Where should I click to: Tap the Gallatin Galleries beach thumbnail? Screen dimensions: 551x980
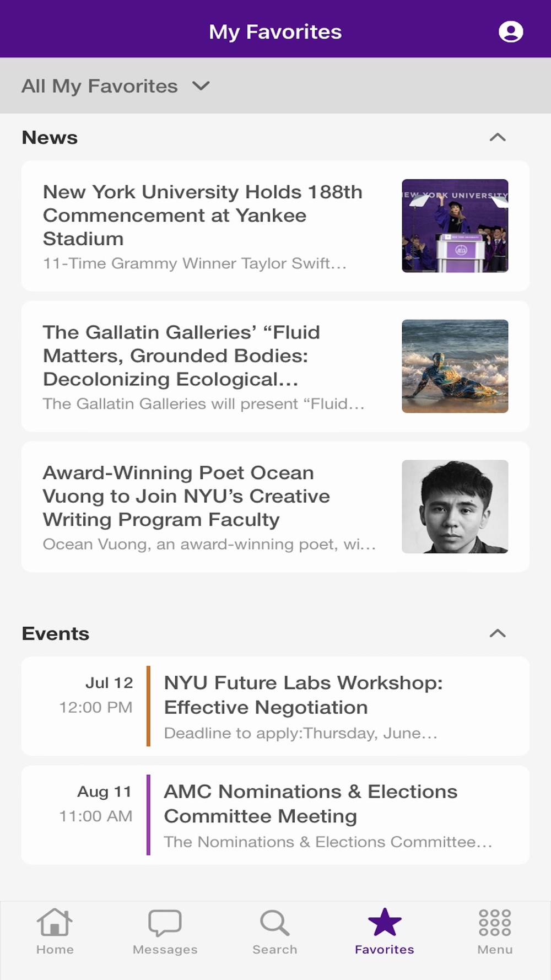coord(455,366)
